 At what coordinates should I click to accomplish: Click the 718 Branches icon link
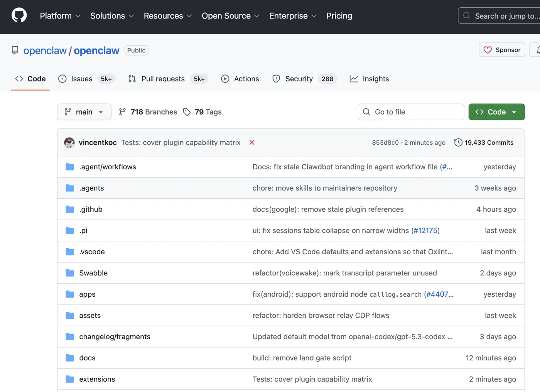(122, 112)
